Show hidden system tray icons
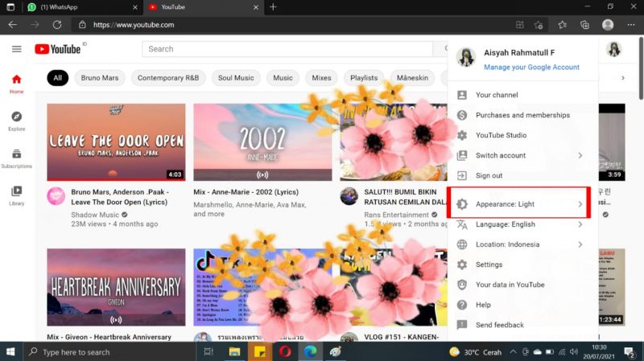 (513, 351)
